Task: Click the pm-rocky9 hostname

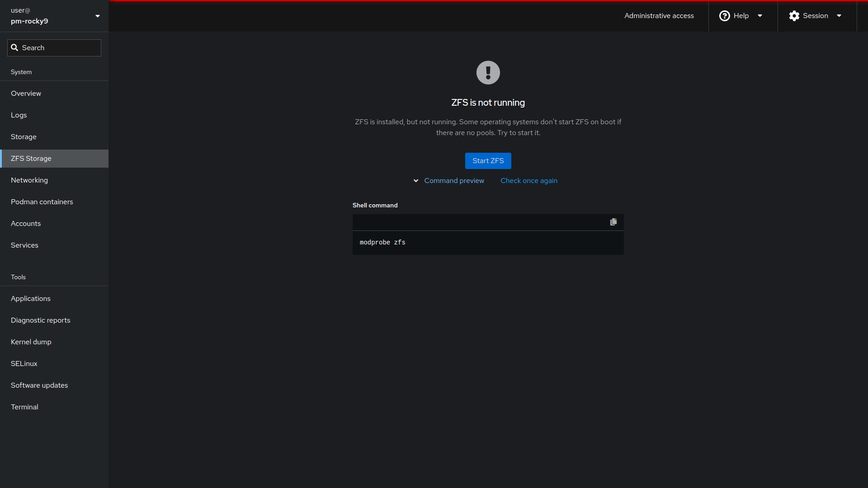Action: pyautogui.click(x=29, y=21)
